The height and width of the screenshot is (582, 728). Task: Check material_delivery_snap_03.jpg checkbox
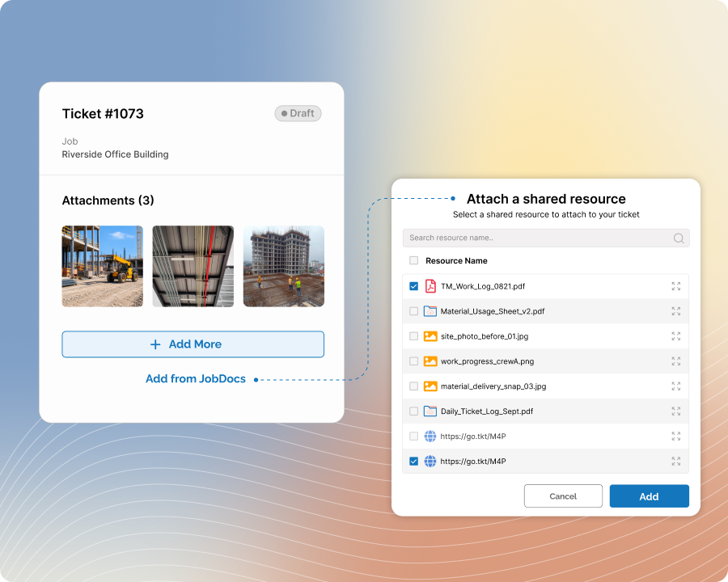tap(413, 386)
